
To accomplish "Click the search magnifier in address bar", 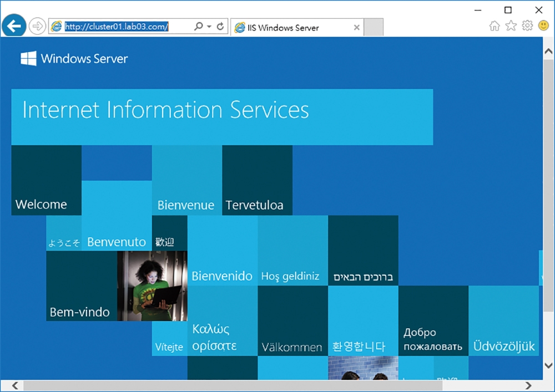I will [199, 26].
